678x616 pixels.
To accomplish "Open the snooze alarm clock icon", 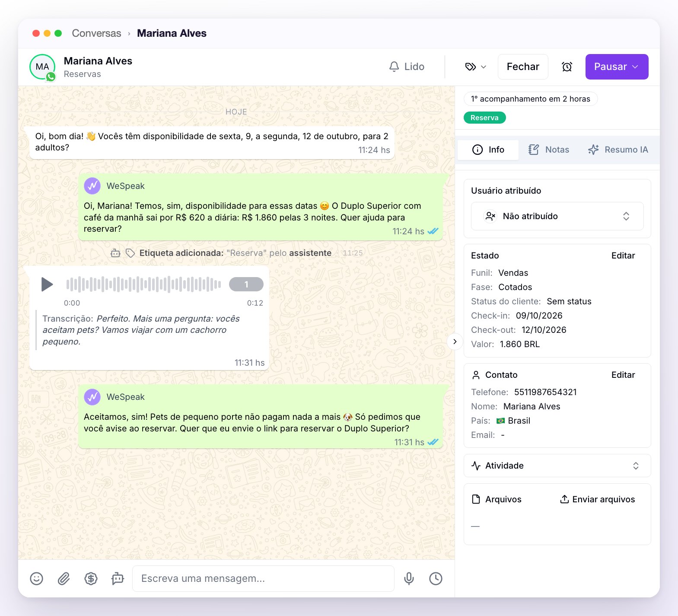I will pyautogui.click(x=567, y=67).
